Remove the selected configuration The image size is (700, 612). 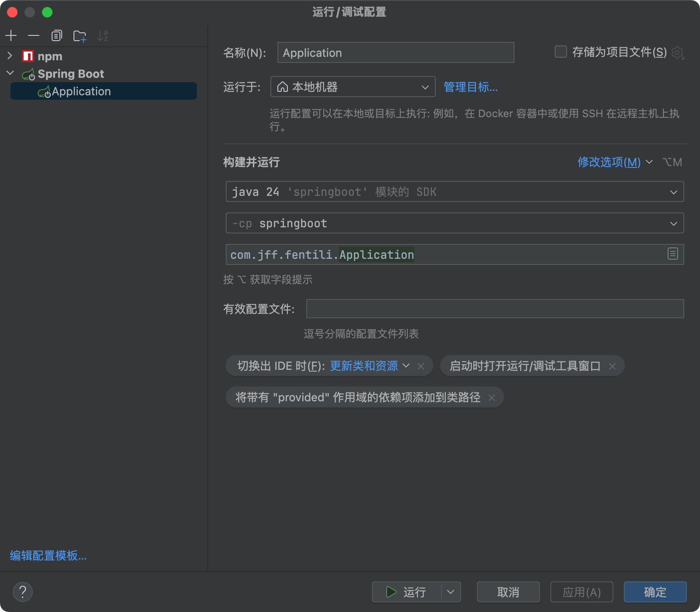tap(34, 35)
